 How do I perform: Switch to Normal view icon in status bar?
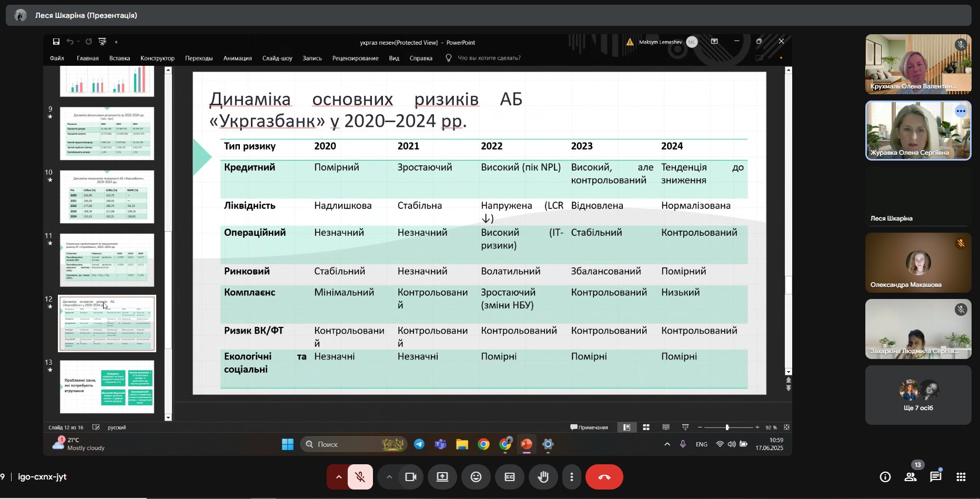click(x=627, y=427)
